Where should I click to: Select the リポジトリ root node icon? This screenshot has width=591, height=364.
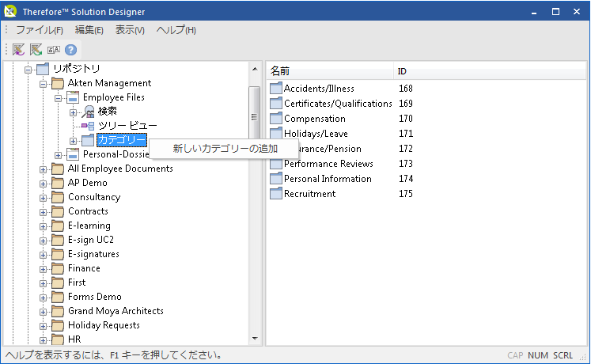(43, 69)
